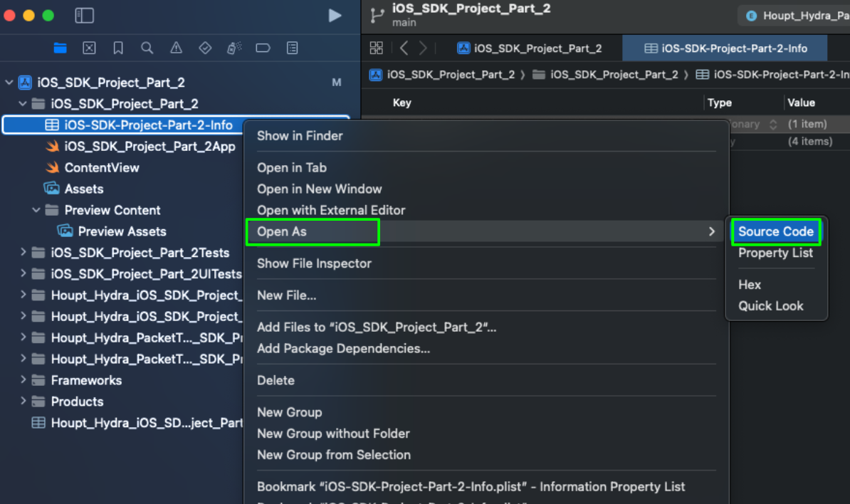Open the Breakpoint navigator

pyautogui.click(x=263, y=48)
